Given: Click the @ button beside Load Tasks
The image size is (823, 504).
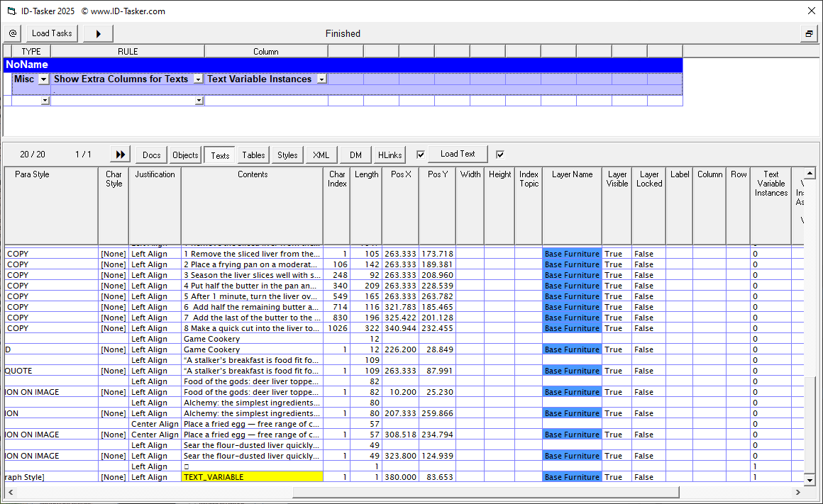Looking at the screenshot, I should click(13, 33).
